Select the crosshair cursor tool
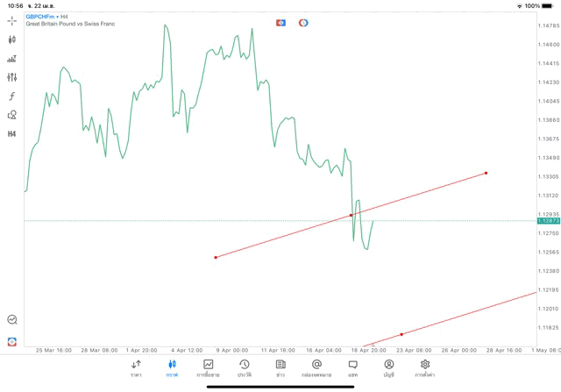This screenshot has height=392, width=561. click(12, 20)
